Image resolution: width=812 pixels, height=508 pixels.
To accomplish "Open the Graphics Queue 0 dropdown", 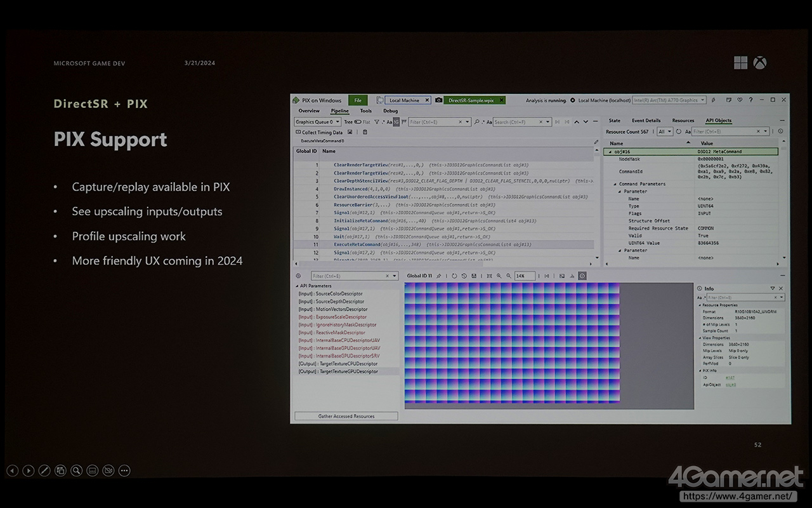I will coord(318,122).
